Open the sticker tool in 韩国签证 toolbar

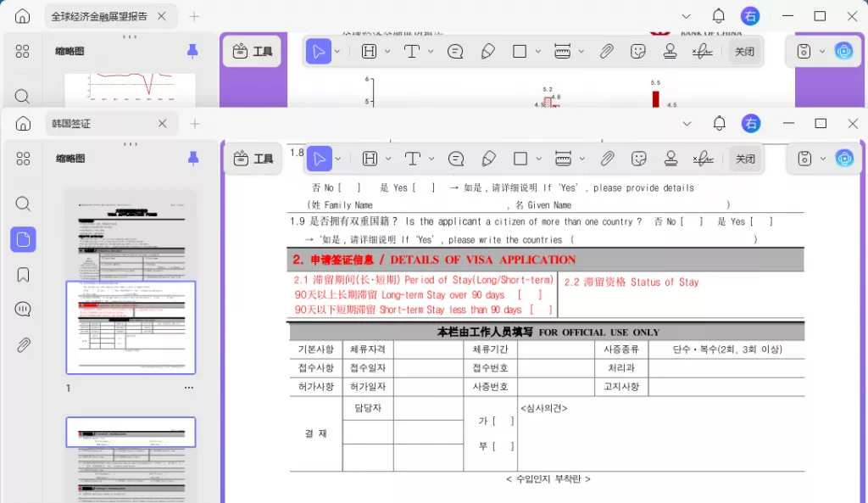coord(639,159)
